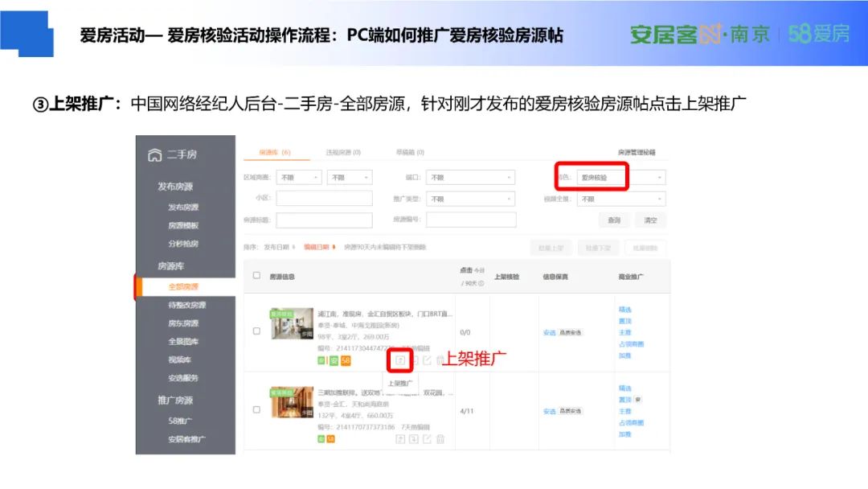Viewport: 868px width, 489px height.
Task: Click the 批量下架 button
Action: (599, 248)
